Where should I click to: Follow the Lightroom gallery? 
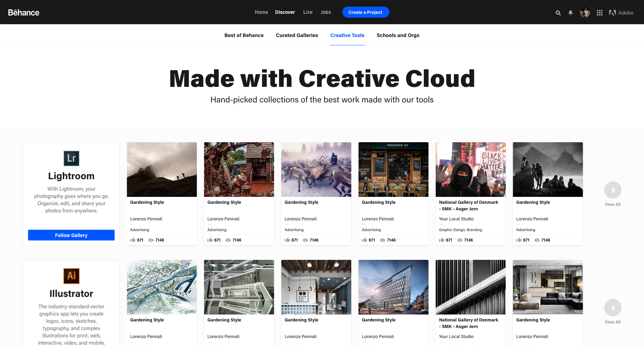(x=71, y=235)
